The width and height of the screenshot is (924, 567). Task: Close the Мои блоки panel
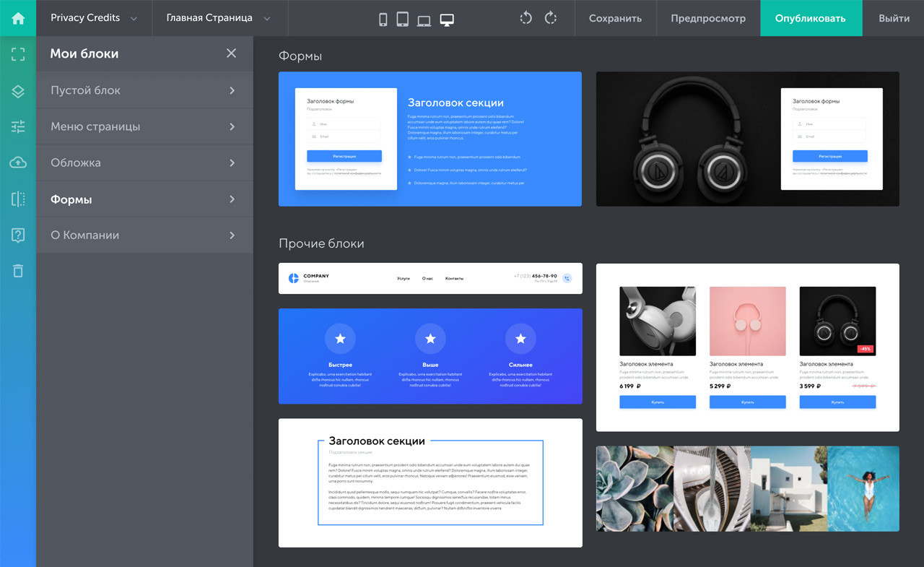tap(231, 53)
